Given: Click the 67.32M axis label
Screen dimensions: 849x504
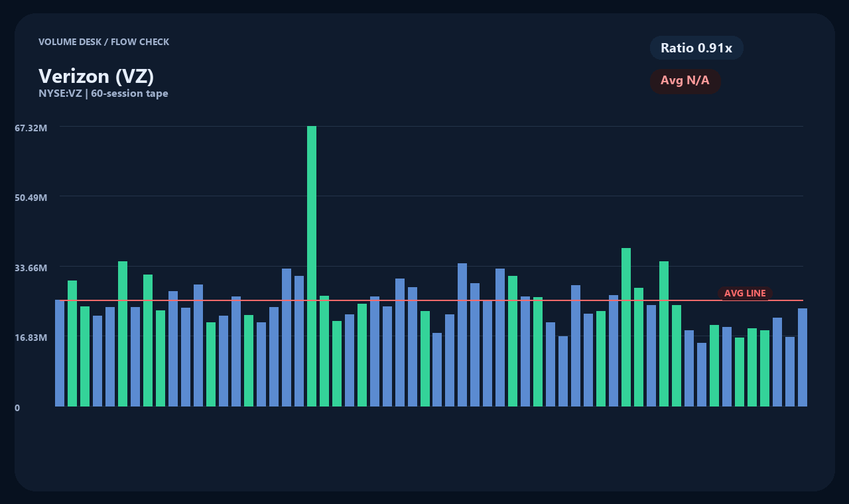Looking at the screenshot, I should point(31,127).
